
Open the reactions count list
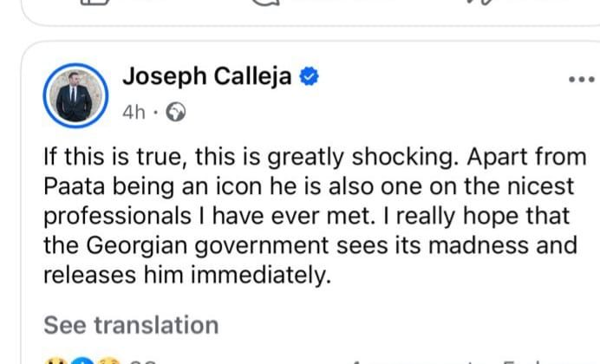142,361
